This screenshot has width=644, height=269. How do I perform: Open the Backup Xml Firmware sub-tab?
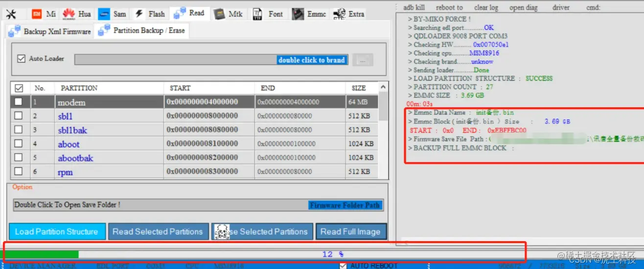(x=49, y=31)
